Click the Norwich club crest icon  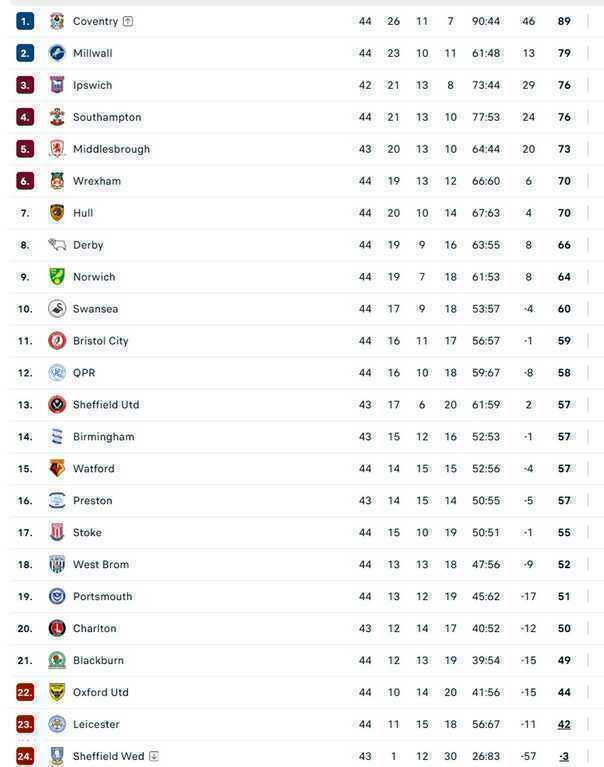tap(57, 277)
